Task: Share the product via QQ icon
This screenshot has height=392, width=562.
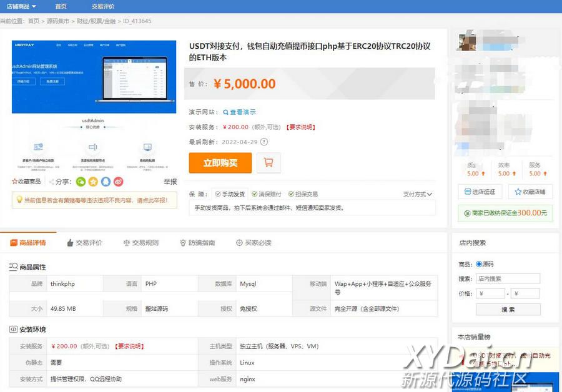Action: coord(106,182)
